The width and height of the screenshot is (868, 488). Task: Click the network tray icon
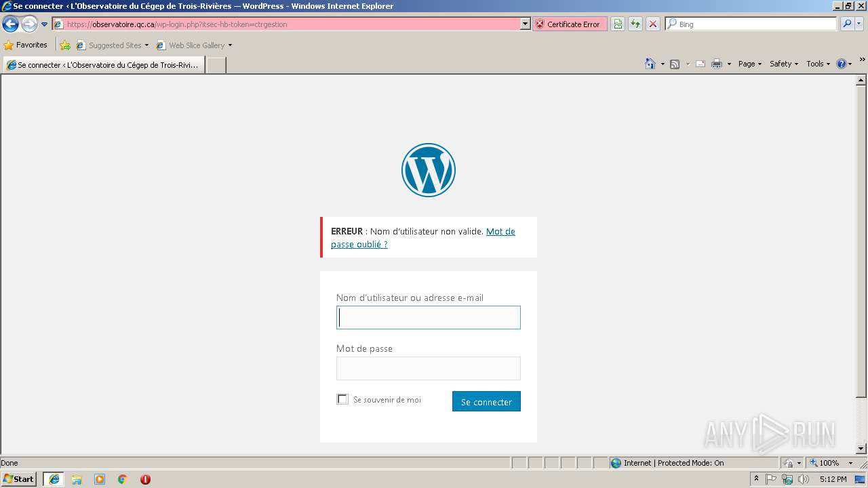(x=787, y=479)
